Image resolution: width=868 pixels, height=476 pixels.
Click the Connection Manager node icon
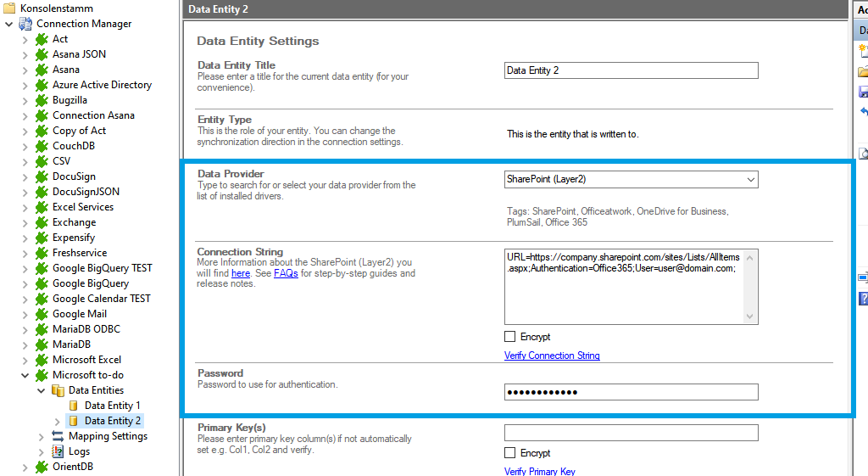[x=25, y=24]
